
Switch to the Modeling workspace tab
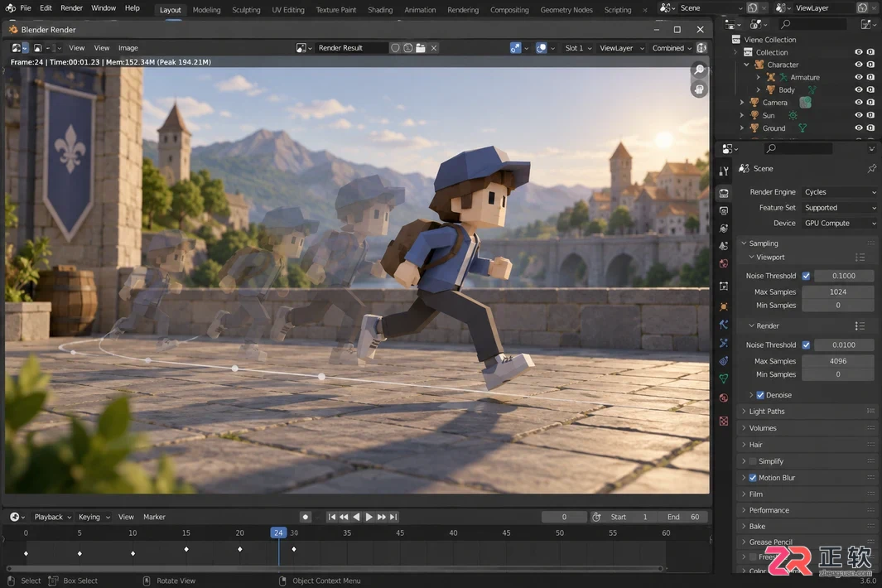click(206, 10)
